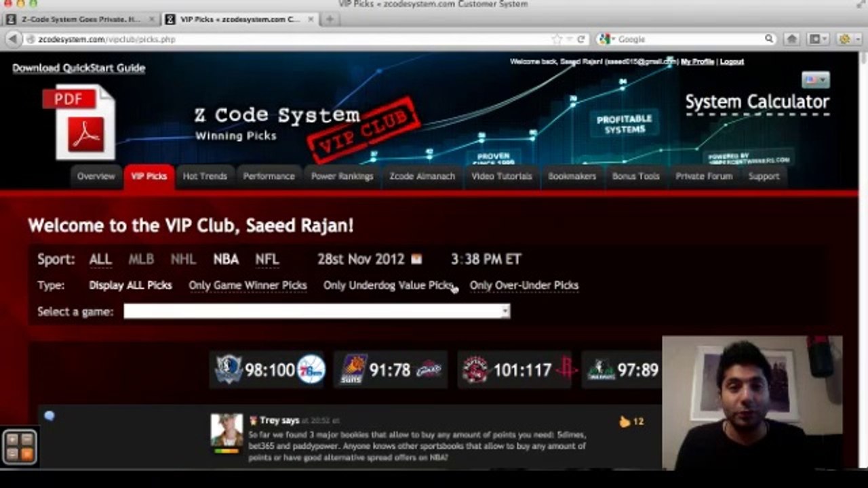Go to the Bookmakers tab
The image size is (868, 488).
coord(572,176)
